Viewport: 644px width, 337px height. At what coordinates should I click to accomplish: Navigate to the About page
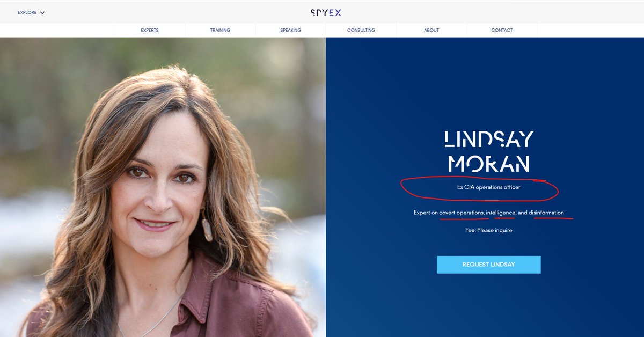431,30
